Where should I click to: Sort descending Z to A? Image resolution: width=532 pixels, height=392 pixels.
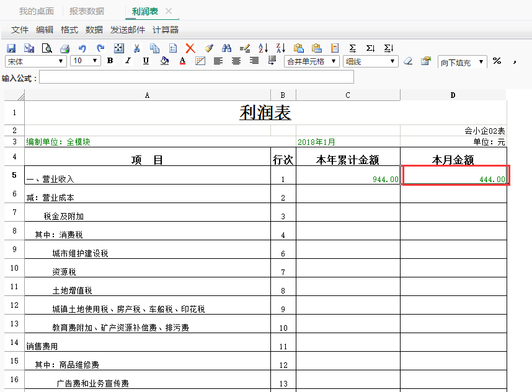pos(281,48)
